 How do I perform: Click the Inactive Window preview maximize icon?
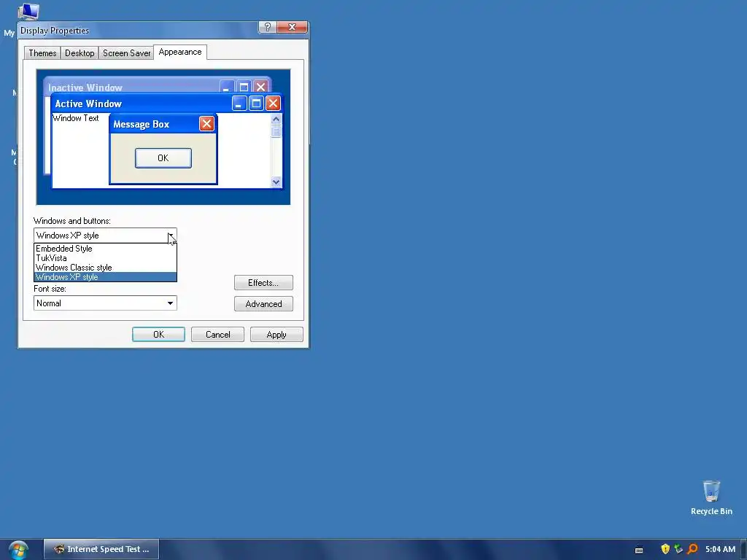click(x=244, y=87)
